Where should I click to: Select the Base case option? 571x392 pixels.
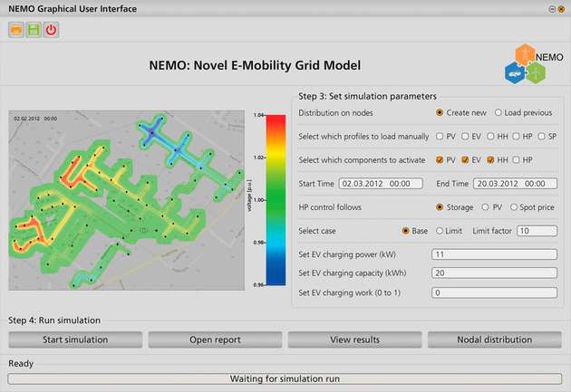pyautogui.click(x=405, y=231)
